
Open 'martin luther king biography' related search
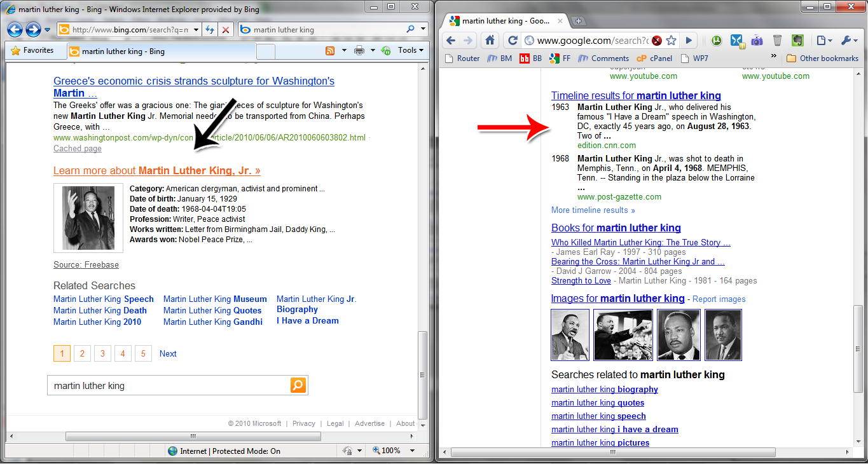[x=605, y=390]
